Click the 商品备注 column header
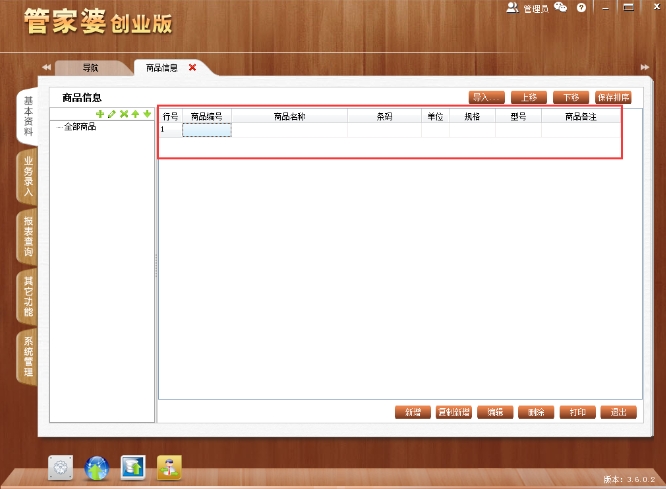The width and height of the screenshot is (666, 489). tap(581, 116)
